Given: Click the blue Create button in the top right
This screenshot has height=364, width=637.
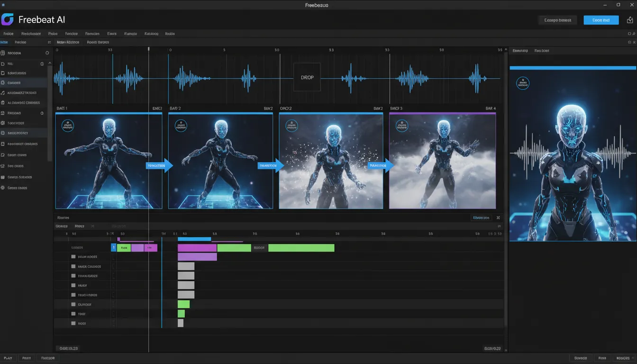Looking at the screenshot, I should [x=601, y=20].
